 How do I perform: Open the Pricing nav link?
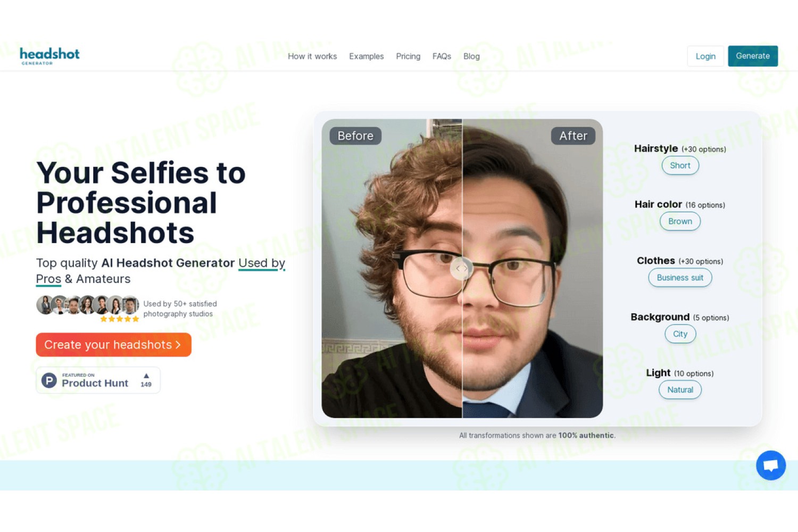(x=408, y=56)
